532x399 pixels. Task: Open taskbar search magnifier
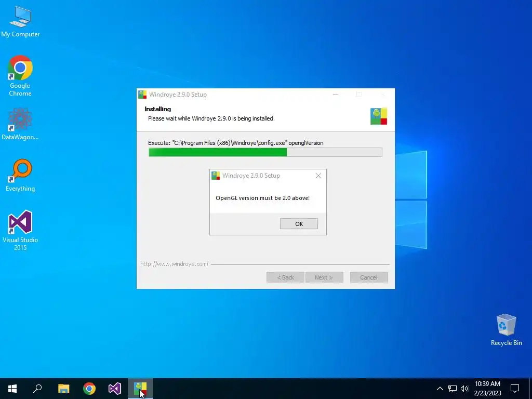point(37,389)
